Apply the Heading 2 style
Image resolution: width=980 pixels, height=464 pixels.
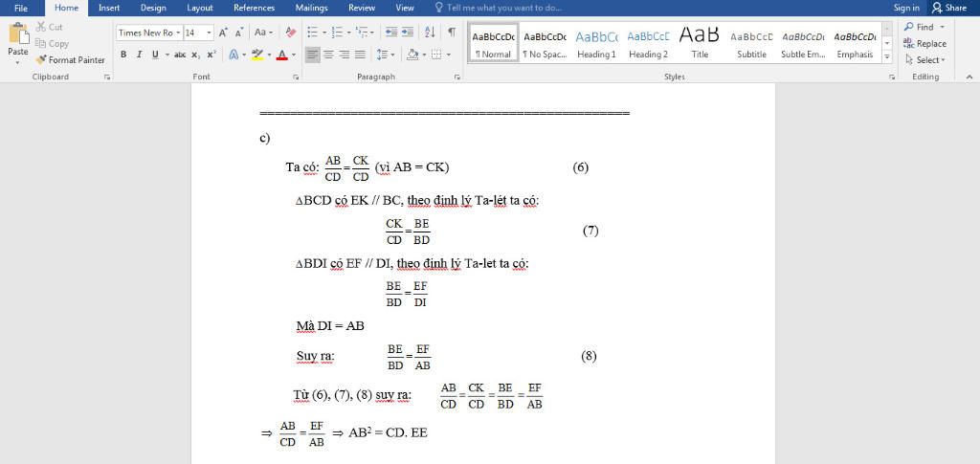(648, 42)
